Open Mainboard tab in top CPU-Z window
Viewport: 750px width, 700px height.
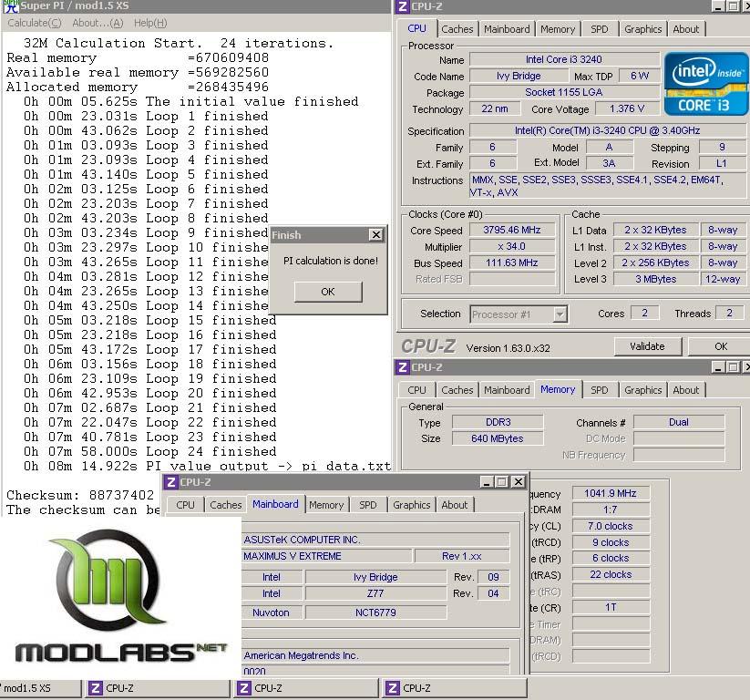[x=507, y=29]
